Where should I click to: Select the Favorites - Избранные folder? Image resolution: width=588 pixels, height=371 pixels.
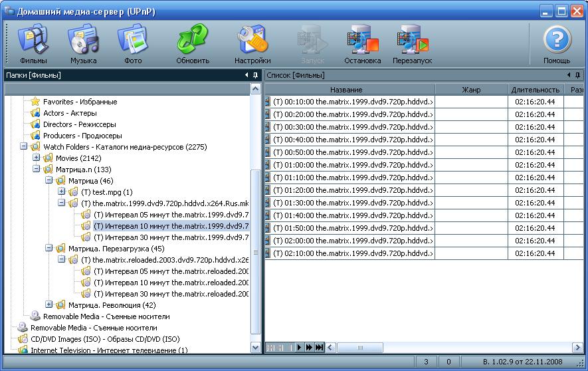pos(80,102)
